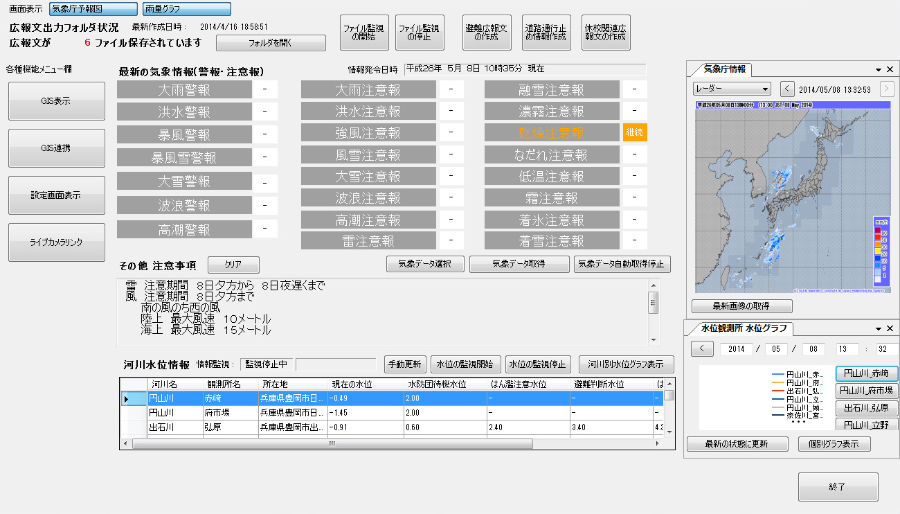Close the 気象庁情報 panel

point(890,69)
